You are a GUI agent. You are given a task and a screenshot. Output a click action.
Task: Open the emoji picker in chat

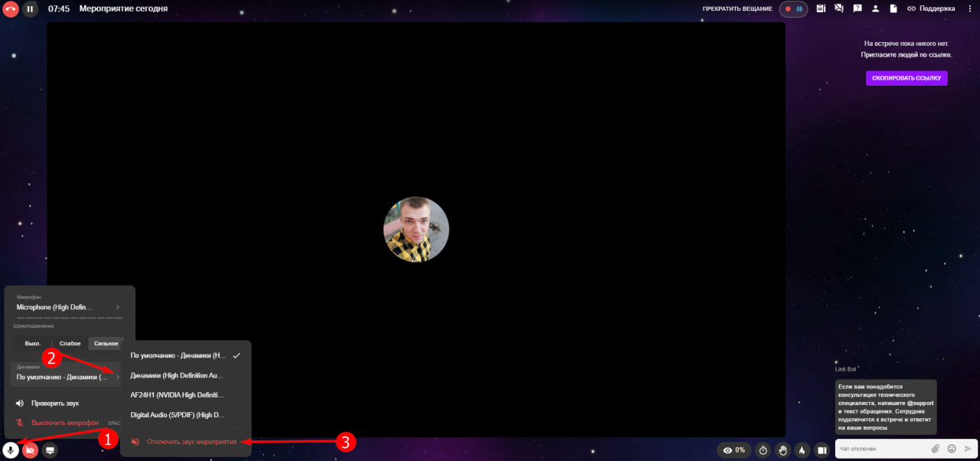point(952,449)
